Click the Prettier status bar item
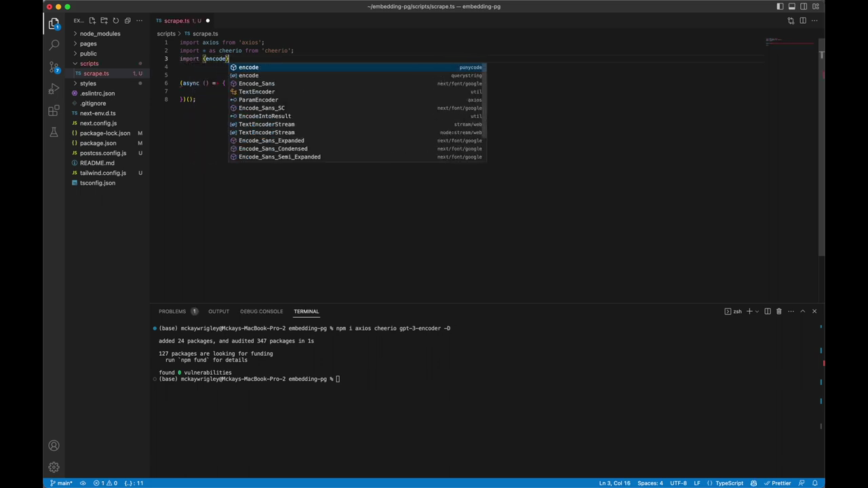868x488 pixels. pyautogui.click(x=777, y=483)
